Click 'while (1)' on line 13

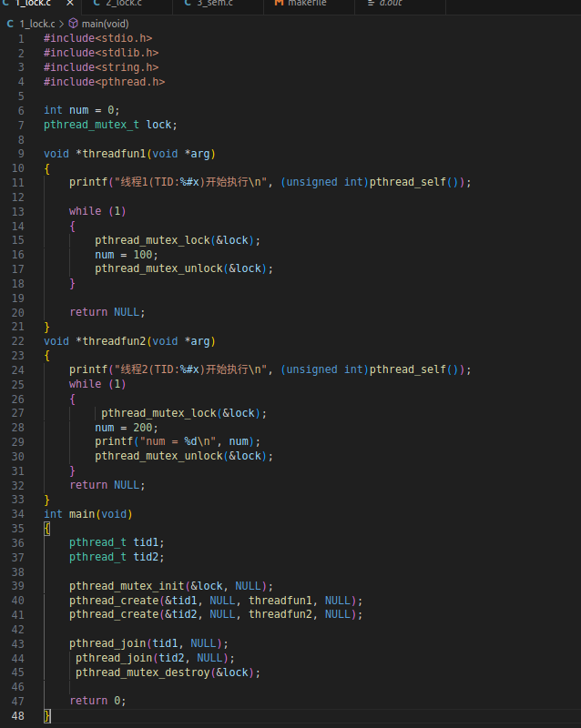97,211
